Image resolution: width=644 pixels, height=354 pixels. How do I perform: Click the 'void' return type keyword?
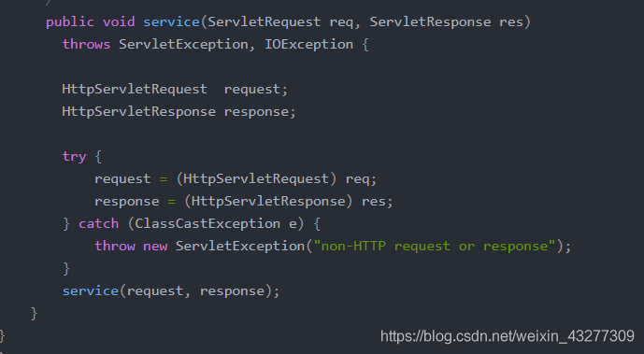point(119,21)
